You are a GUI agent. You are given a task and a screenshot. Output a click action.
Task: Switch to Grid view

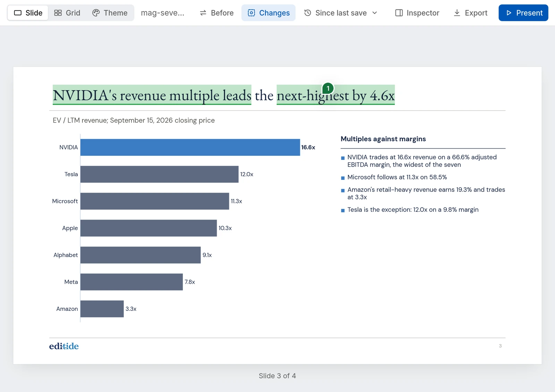tap(67, 13)
